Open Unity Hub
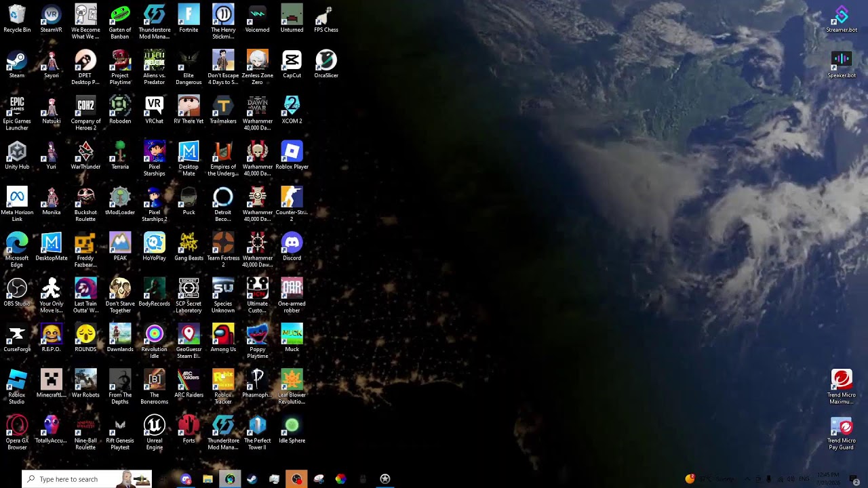Image resolution: width=868 pixels, height=488 pixels. 17,155
